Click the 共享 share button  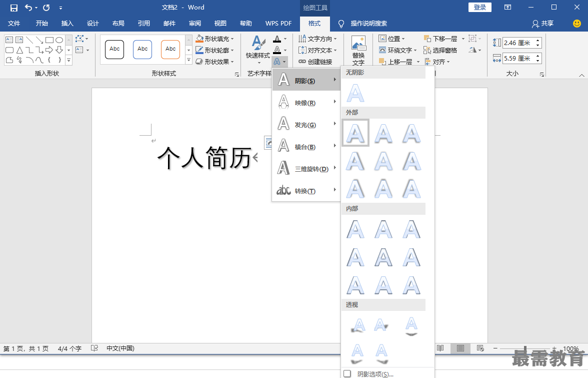click(x=542, y=23)
